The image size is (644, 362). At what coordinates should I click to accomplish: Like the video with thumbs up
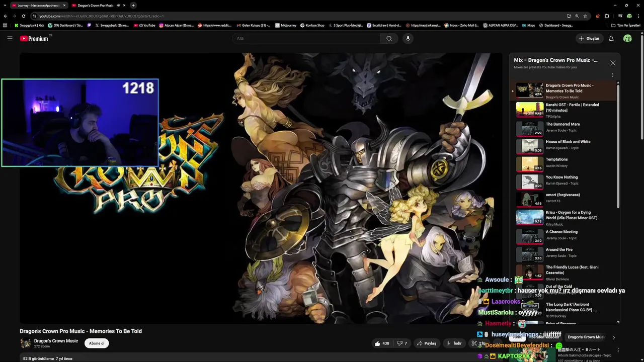pos(382,343)
